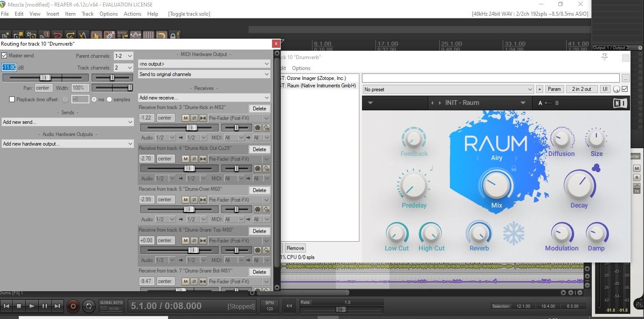The height and width of the screenshot is (319, 644).
Task: Enable the Playback time offset checkbox
Action: 12,100
